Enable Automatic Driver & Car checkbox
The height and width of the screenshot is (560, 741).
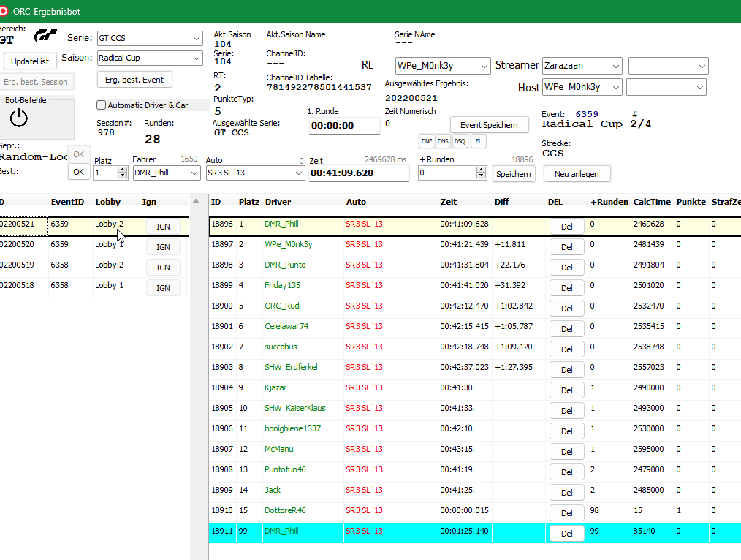(x=102, y=105)
